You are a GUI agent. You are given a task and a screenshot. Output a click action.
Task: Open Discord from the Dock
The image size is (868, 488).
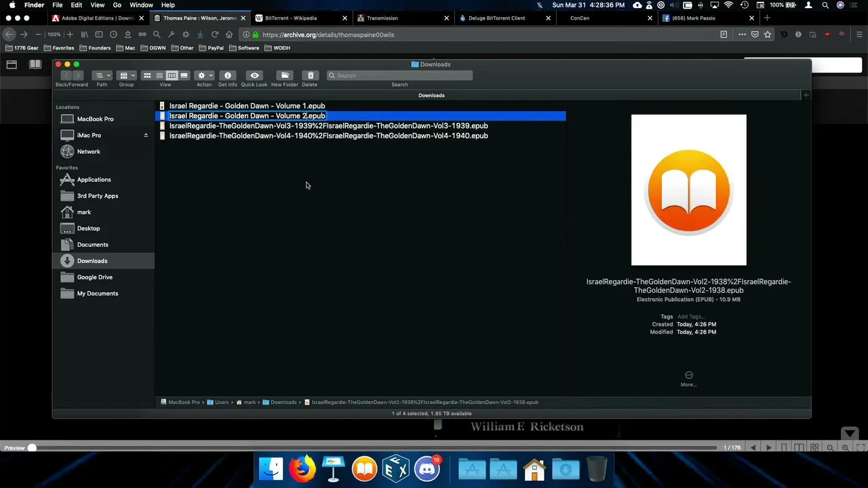tap(427, 468)
